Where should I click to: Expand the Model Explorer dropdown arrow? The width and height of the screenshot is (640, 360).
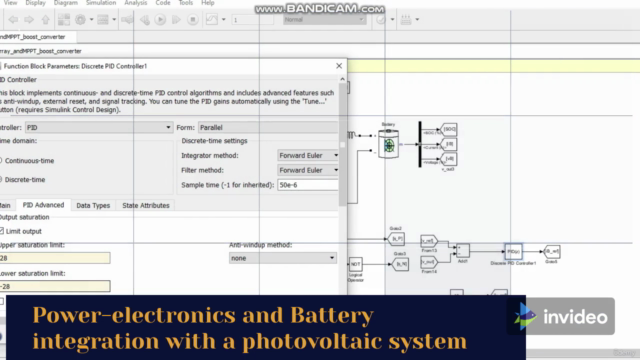(114, 19)
